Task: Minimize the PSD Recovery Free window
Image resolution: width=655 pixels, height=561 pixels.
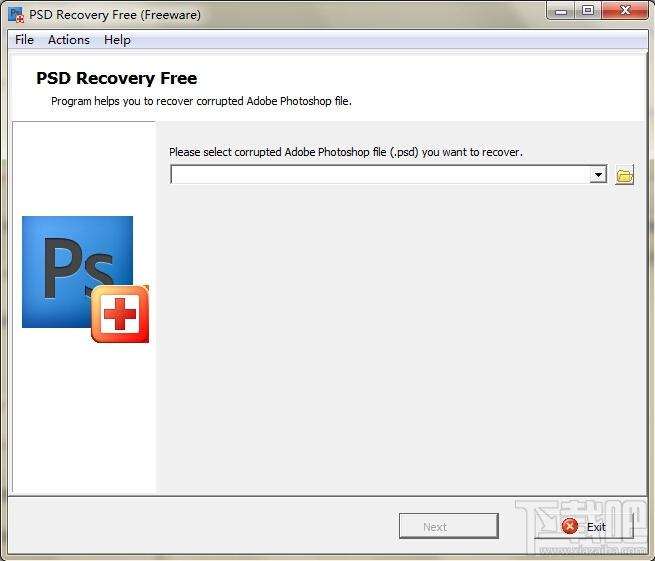Action: (x=561, y=11)
